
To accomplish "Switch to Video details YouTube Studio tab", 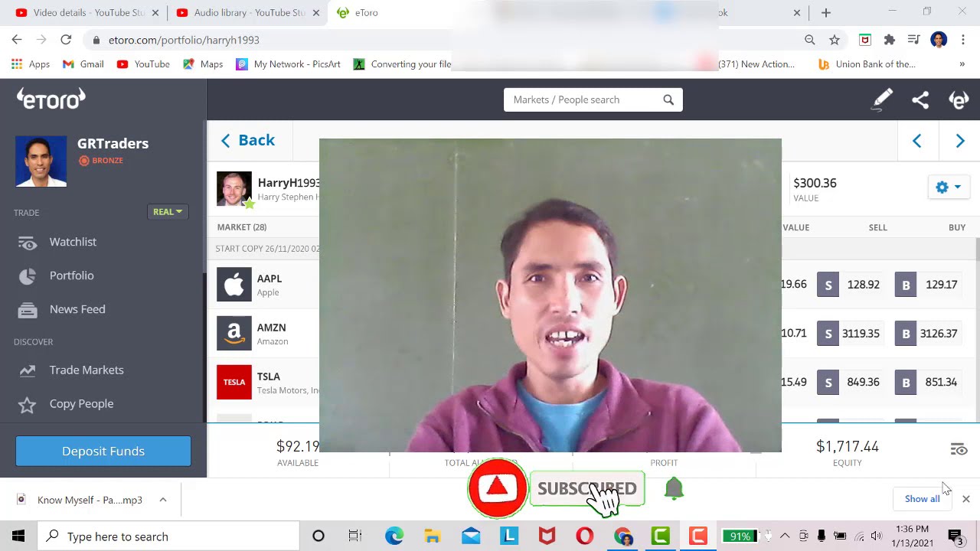I will pos(88,12).
